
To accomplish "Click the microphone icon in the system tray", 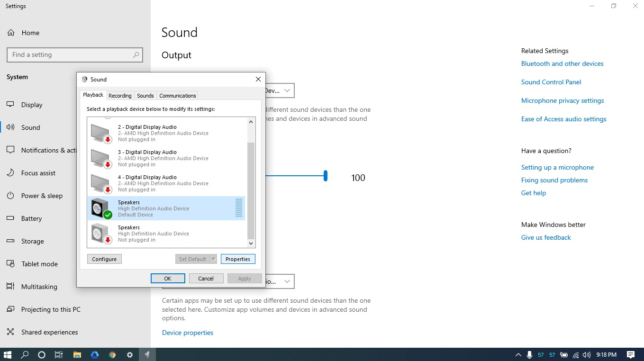I will 528,354.
